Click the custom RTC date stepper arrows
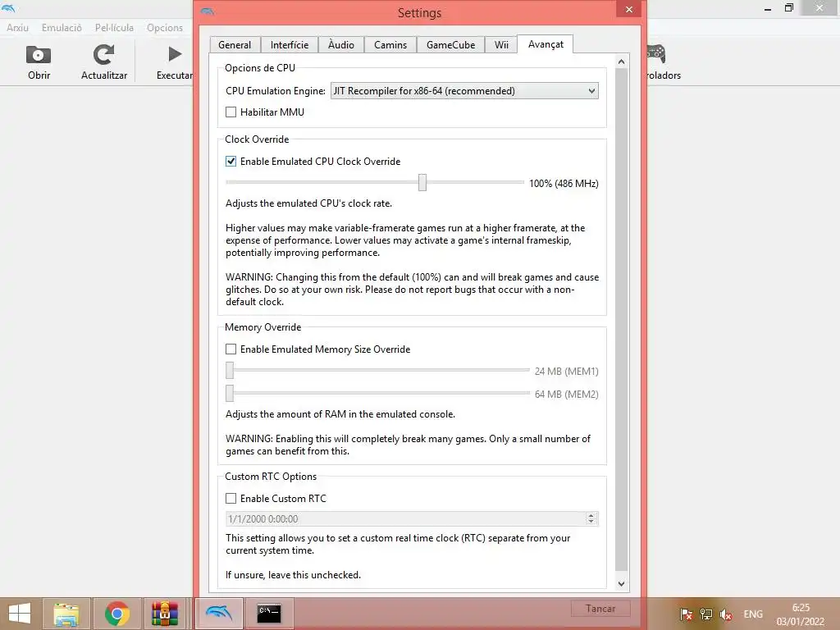Image resolution: width=840 pixels, height=630 pixels. 591,518
